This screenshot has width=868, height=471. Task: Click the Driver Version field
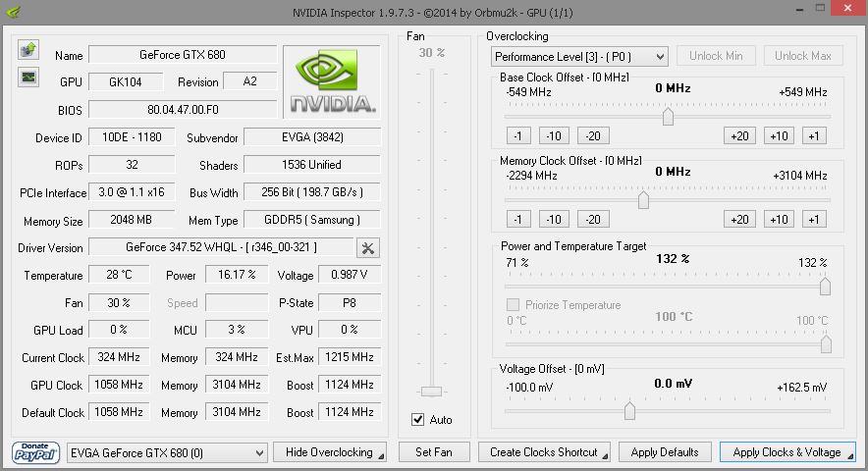coord(221,247)
